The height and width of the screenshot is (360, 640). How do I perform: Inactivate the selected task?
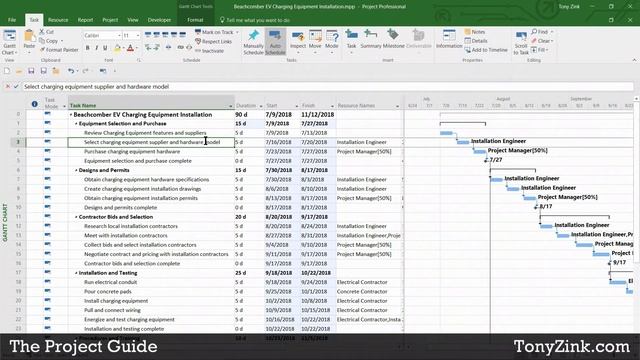tap(209, 51)
